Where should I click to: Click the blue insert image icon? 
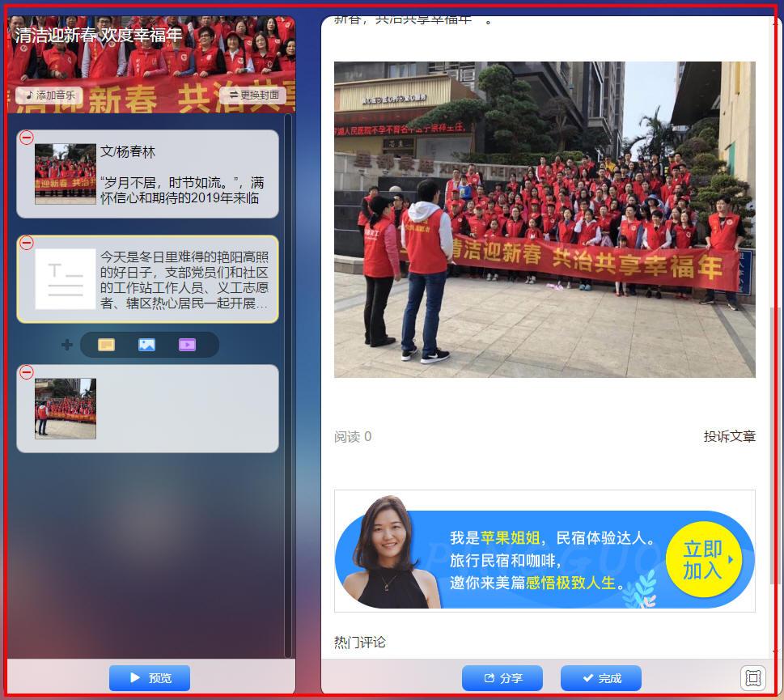coord(146,345)
